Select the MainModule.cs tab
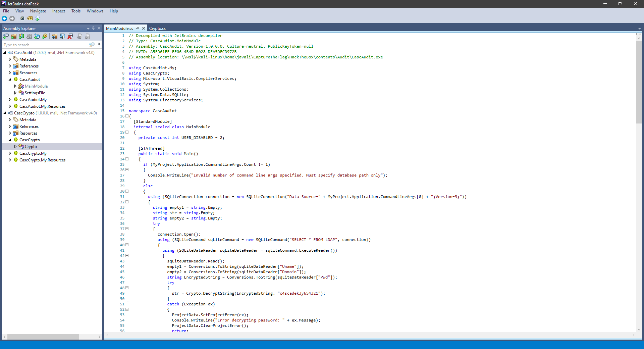Screen dimensions: 644x349 coord(119,29)
